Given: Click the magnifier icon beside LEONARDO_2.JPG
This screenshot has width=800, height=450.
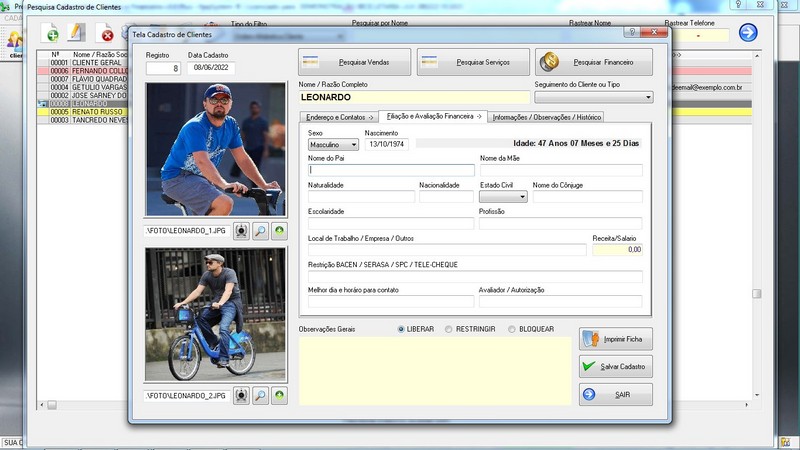Looking at the screenshot, I should [260, 396].
